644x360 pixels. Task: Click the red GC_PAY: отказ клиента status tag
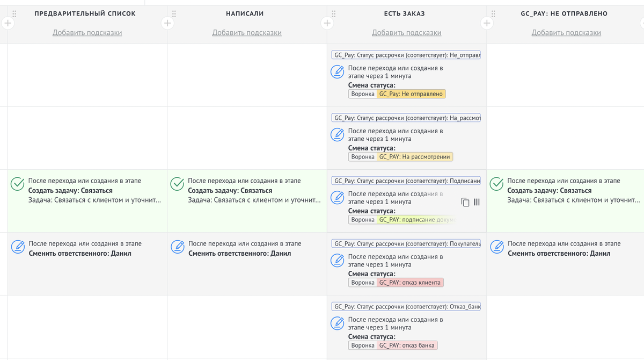[410, 283]
